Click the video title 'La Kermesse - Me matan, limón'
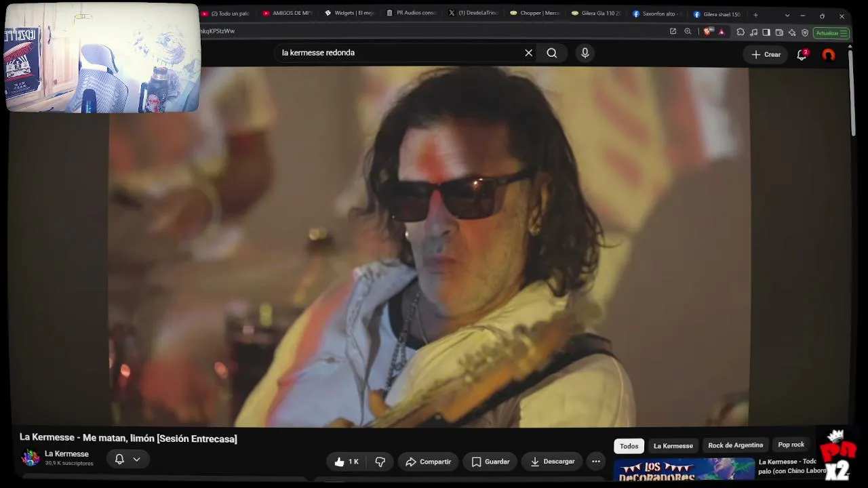The height and width of the screenshot is (488, 868). (x=128, y=439)
